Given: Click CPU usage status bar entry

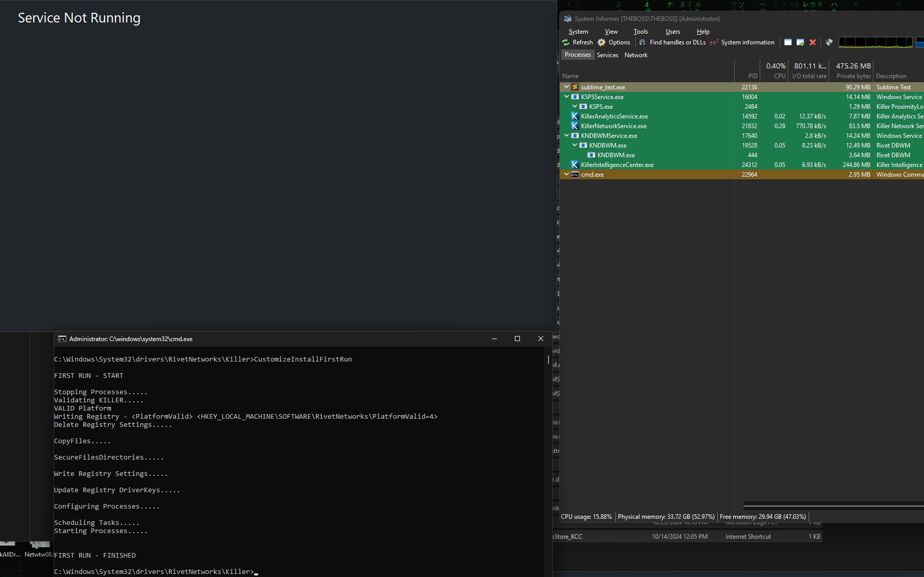Looking at the screenshot, I should [586, 517].
